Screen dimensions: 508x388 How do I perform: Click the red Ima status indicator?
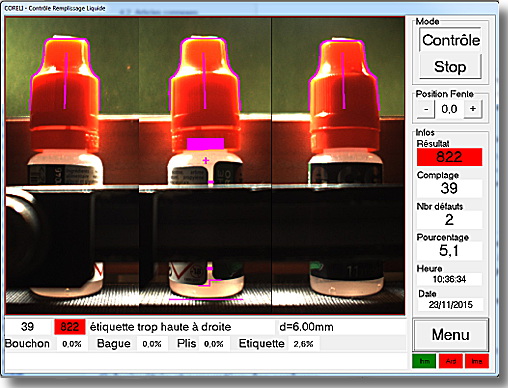(x=477, y=361)
